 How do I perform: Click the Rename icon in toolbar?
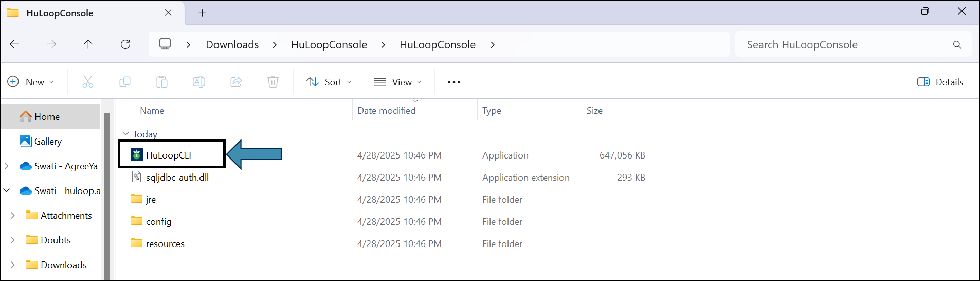click(x=199, y=82)
